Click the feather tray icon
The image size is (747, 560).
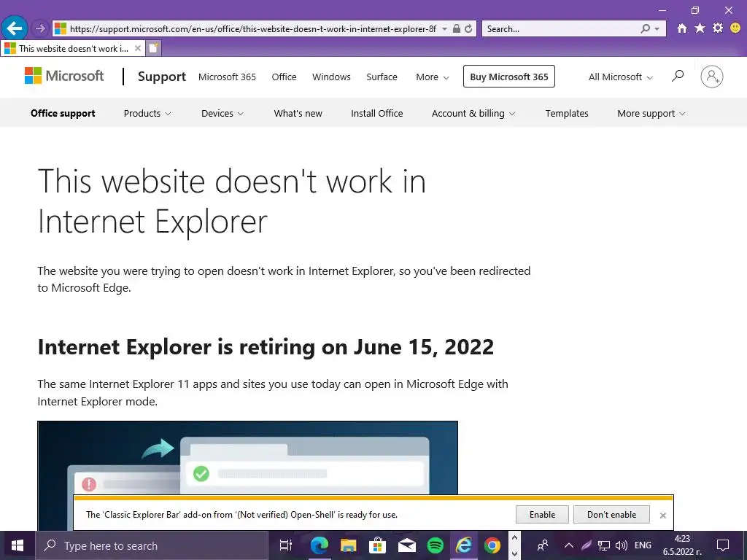point(587,545)
